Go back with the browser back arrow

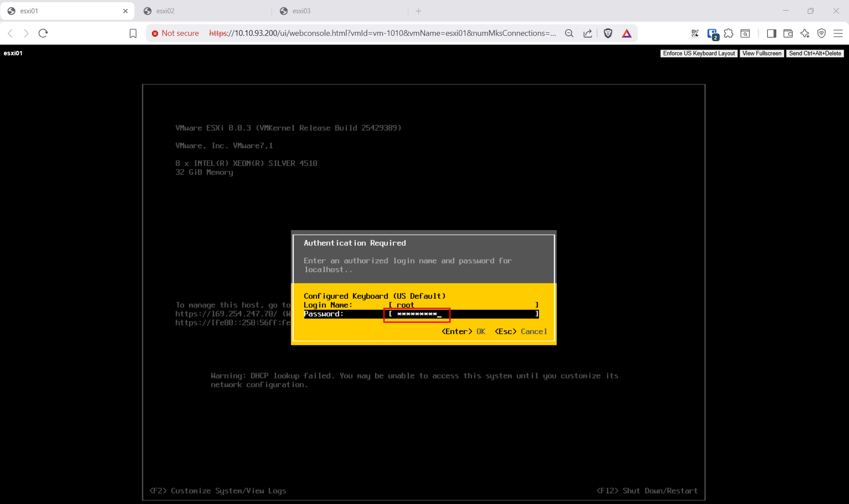coord(11,33)
